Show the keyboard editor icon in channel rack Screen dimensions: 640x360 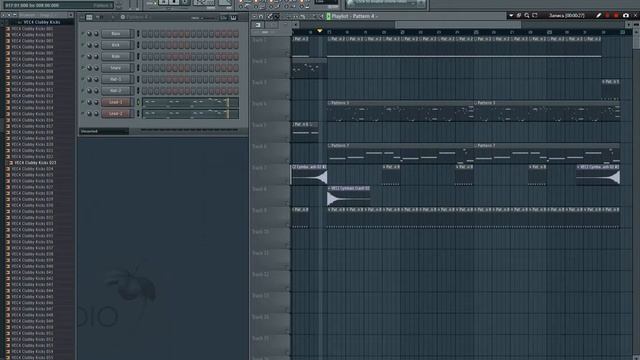[233, 18]
